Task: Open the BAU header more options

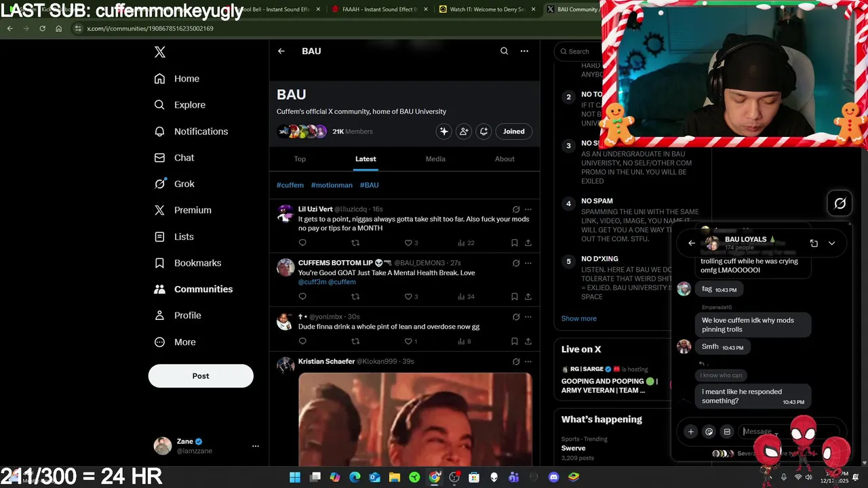Action: pos(524,51)
